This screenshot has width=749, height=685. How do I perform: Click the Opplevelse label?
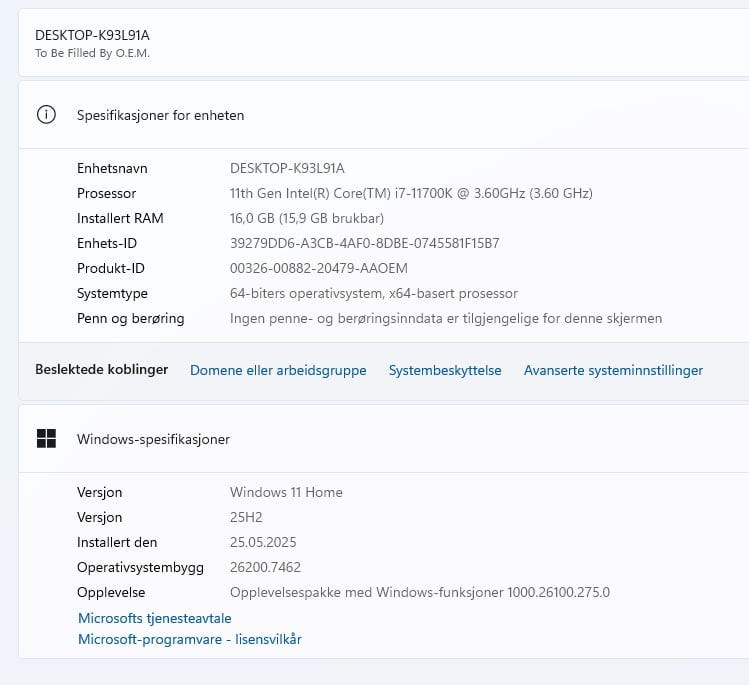111,592
